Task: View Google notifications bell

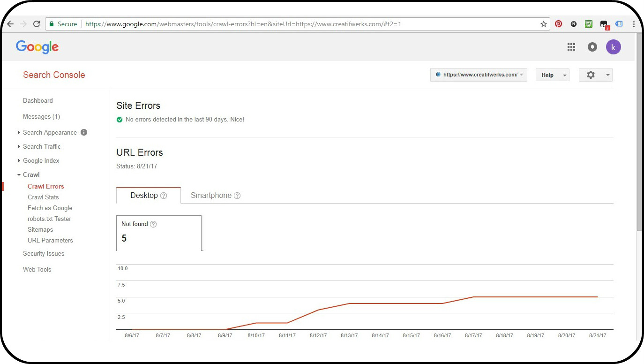Action: pos(592,47)
